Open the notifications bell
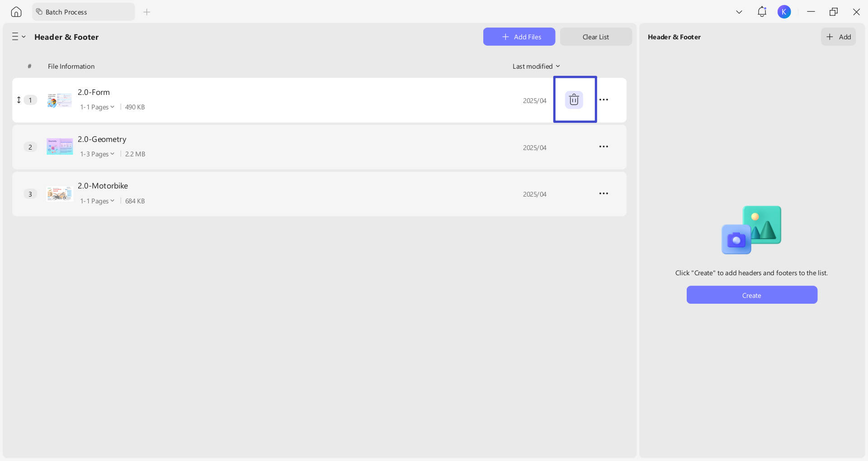 click(x=762, y=12)
